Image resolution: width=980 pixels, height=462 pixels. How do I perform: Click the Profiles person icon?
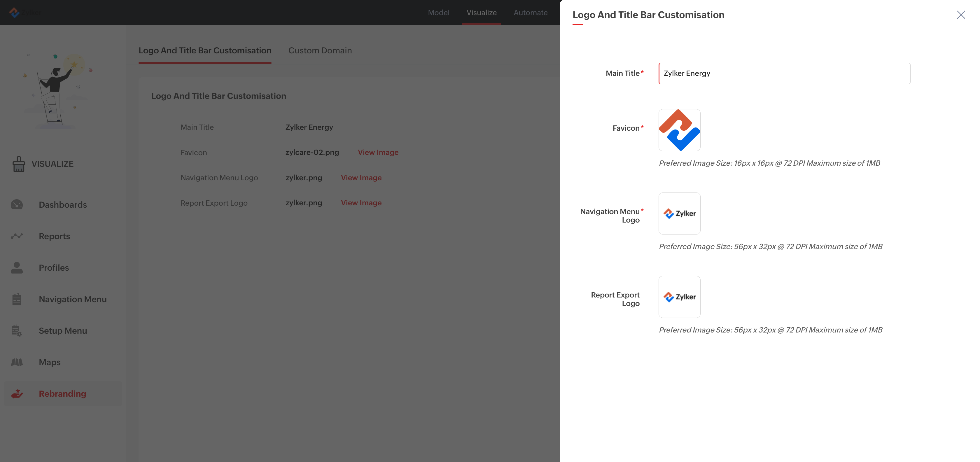[x=17, y=268]
